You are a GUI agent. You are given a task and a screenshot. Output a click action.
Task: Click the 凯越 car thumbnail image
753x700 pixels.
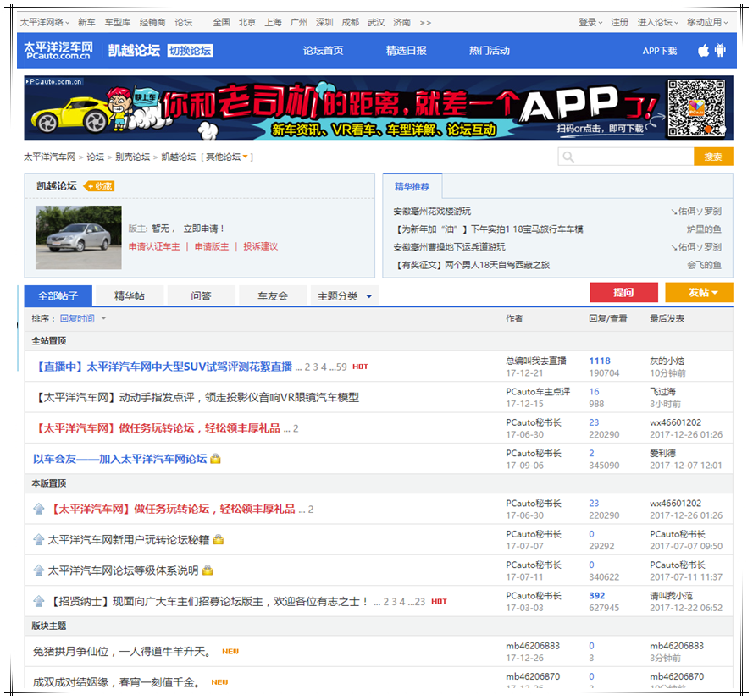78,238
